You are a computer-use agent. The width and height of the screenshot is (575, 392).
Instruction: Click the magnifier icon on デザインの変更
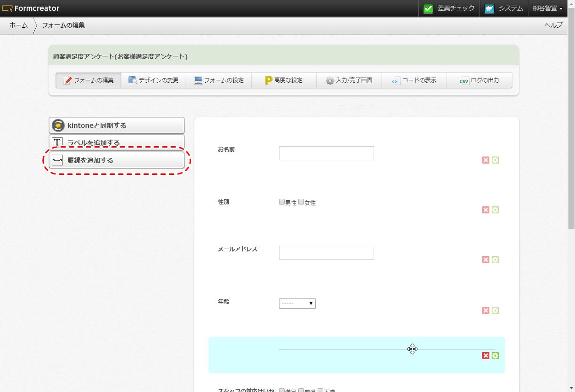click(133, 80)
